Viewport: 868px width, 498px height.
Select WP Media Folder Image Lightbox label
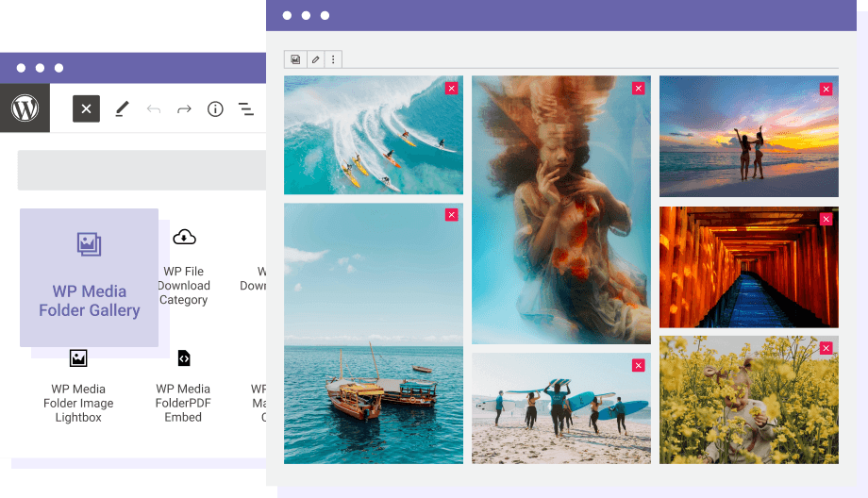click(78, 404)
